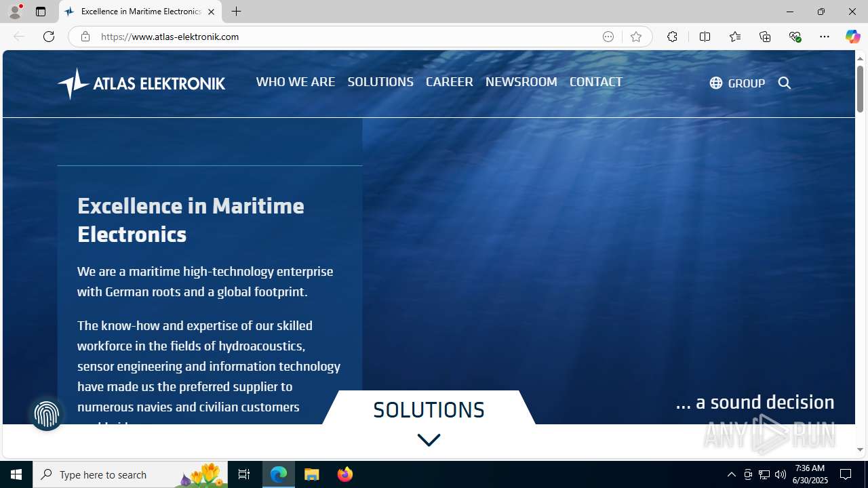This screenshot has height=488, width=868.
Task: Open Notification center icon
Action: tap(846, 474)
